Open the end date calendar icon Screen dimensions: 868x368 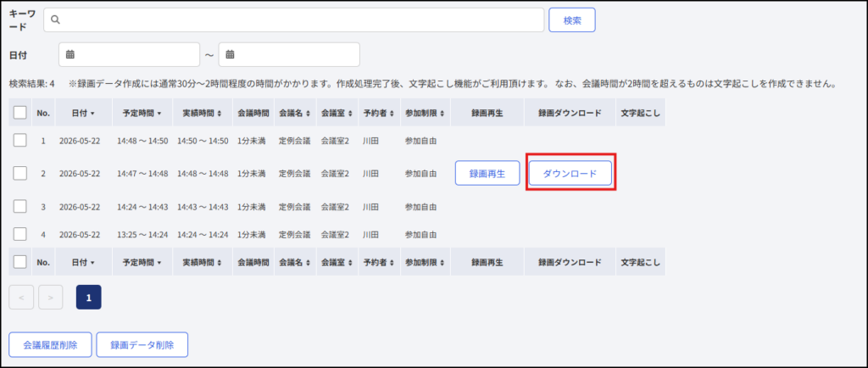click(230, 54)
